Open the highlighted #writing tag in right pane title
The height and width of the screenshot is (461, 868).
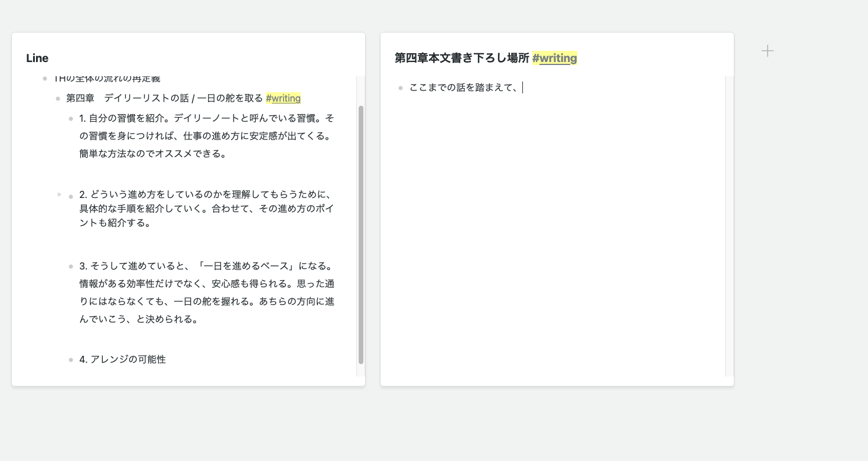pyautogui.click(x=554, y=58)
